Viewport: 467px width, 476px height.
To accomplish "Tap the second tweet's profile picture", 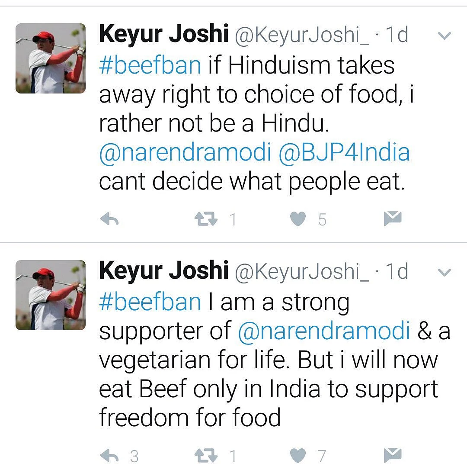I will pos(51,295).
